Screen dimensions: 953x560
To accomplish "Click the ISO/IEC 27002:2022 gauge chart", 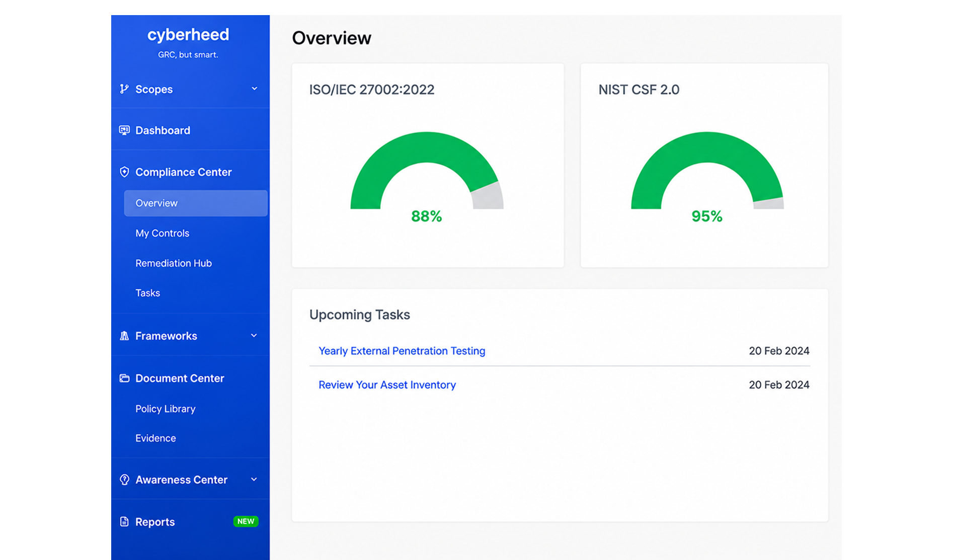I will pyautogui.click(x=427, y=170).
